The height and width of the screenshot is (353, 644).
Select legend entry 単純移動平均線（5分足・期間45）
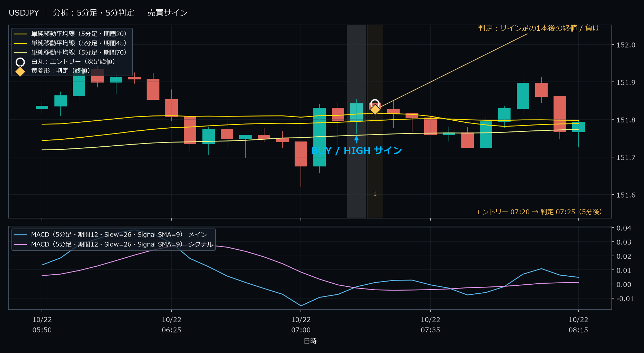click(79, 43)
